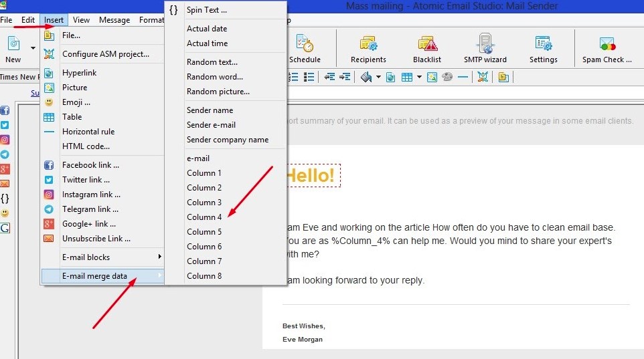Viewport: 644px width, 359px height.
Task: Click the Best Wishes, signature line
Action: point(303,326)
